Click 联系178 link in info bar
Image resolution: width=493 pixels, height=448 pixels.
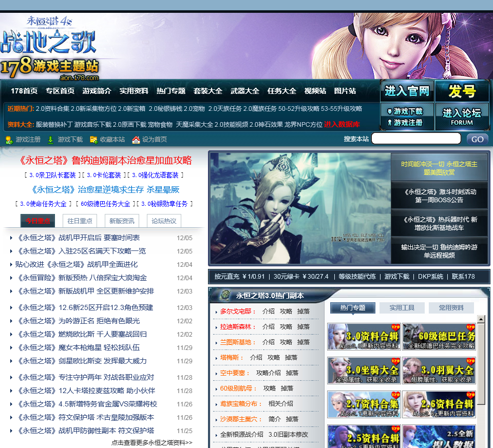[463, 277]
